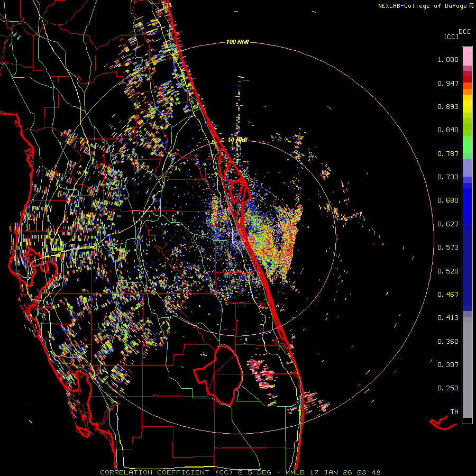Click the NEXLAB-College of DuPage logo icon
Image resolution: width=476 pixels, height=476 pixels.
[471, 6]
